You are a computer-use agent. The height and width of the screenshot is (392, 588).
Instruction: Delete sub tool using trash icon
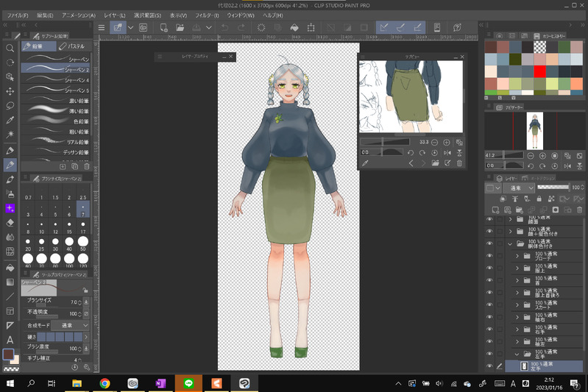pos(86,166)
